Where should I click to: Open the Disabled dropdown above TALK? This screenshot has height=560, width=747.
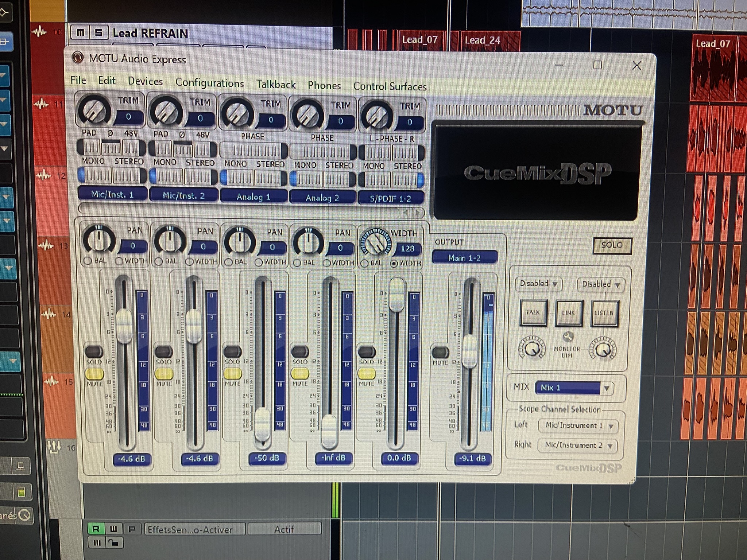pyautogui.click(x=538, y=284)
